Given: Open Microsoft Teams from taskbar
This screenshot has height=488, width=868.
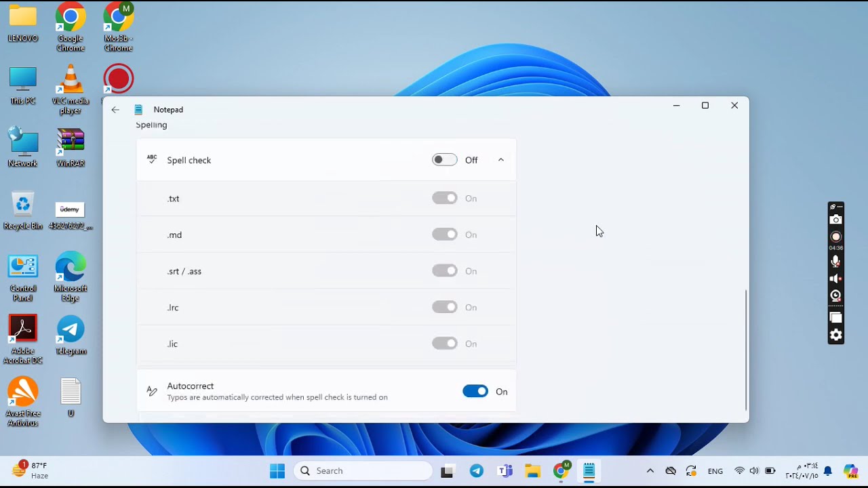Looking at the screenshot, I should (x=505, y=471).
